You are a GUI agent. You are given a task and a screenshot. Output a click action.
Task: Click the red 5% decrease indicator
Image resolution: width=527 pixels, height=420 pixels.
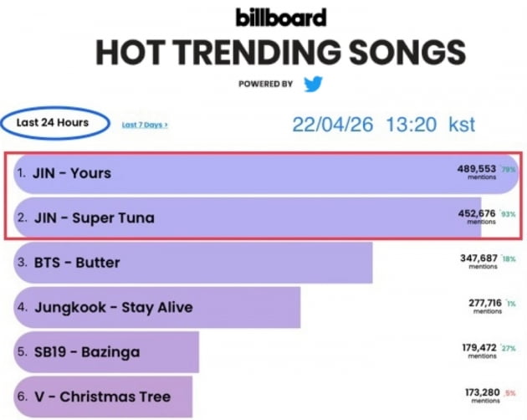510,393
